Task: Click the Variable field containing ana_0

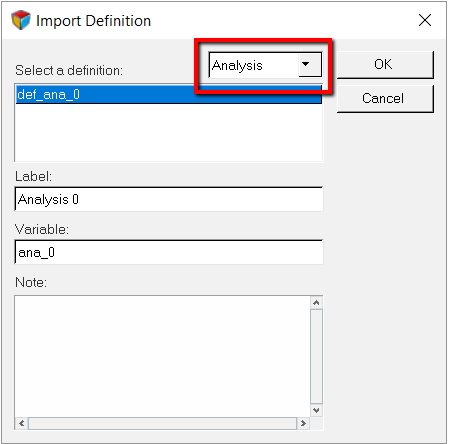Action: (x=169, y=252)
